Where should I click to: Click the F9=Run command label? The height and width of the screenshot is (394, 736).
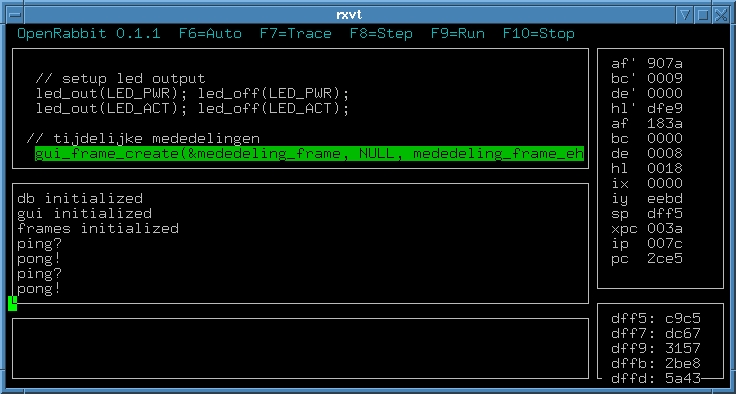[458, 34]
